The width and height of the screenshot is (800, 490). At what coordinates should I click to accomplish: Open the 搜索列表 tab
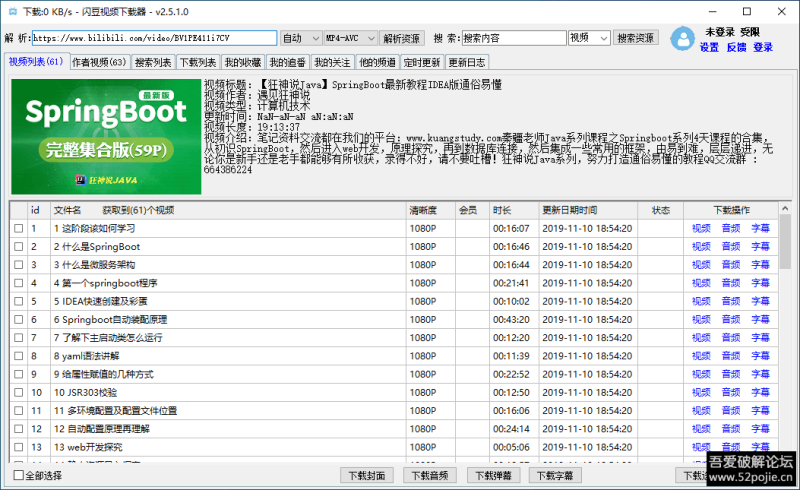tap(153, 62)
